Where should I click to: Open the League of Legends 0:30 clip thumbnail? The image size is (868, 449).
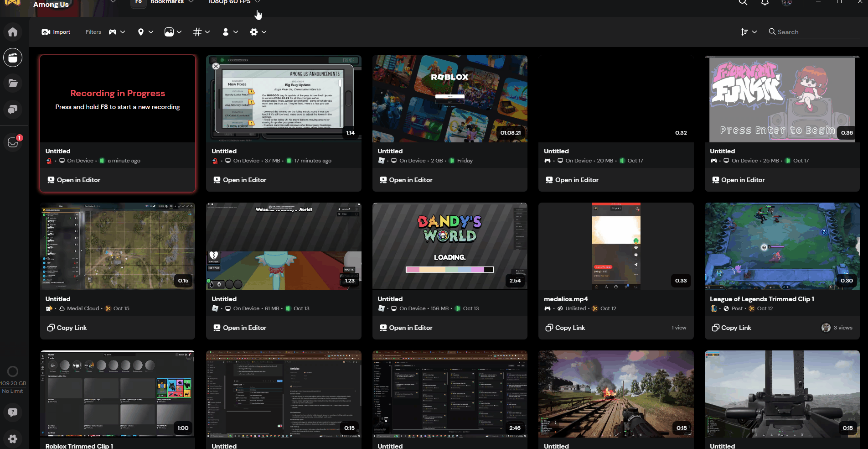coord(782,246)
